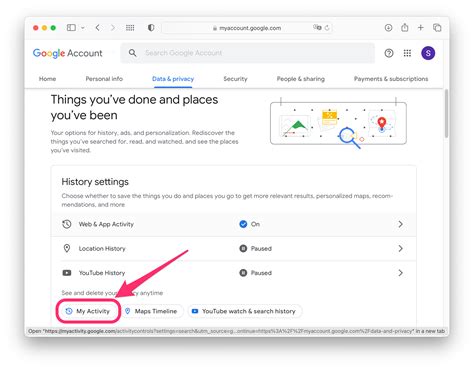Click the Location History pin icon
The image size is (474, 369).
[67, 248]
